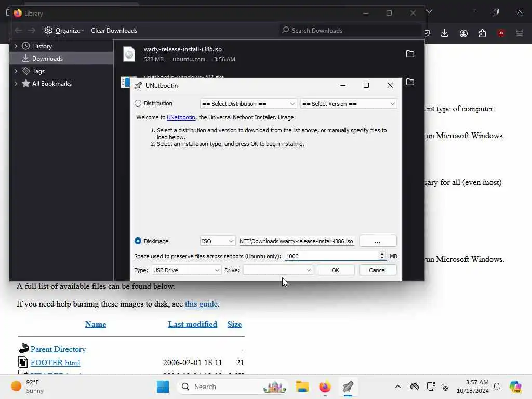Open UNetbootin taskbar icon
This screenshot has width=532, height=399.
click(x=348, y=387)
